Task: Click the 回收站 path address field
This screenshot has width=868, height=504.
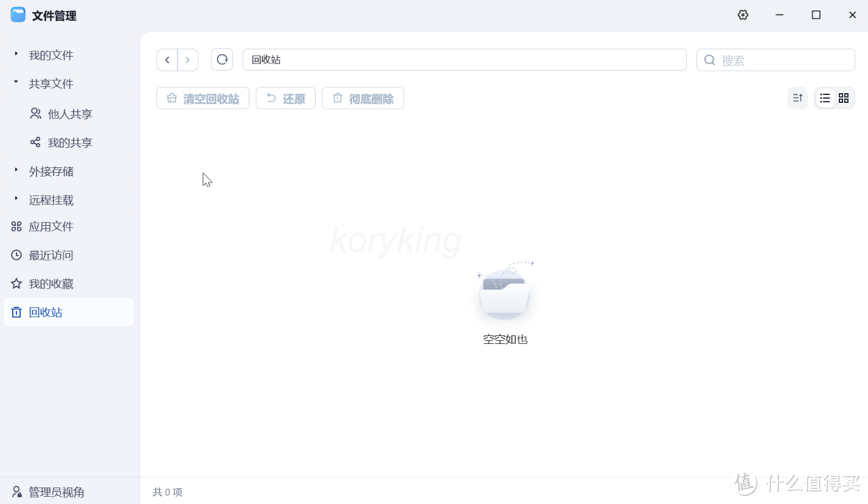Action: (464, 59)
